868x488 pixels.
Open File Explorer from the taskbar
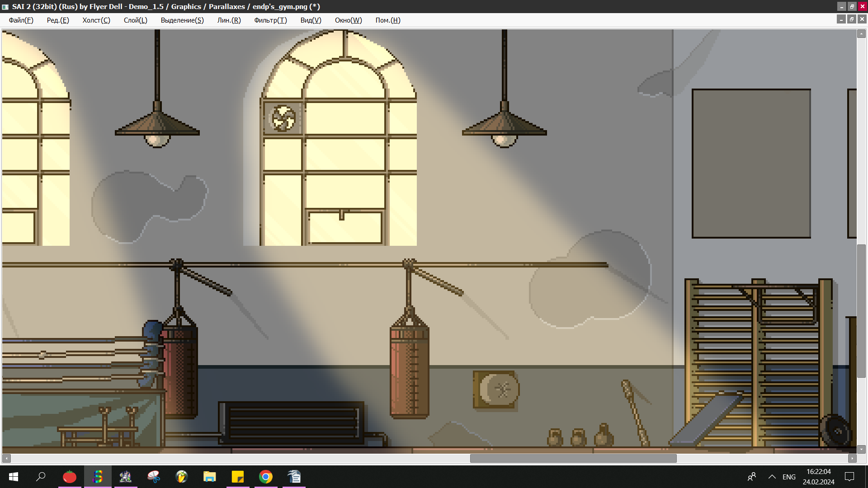pyautogui.click(x=210, y=477)
